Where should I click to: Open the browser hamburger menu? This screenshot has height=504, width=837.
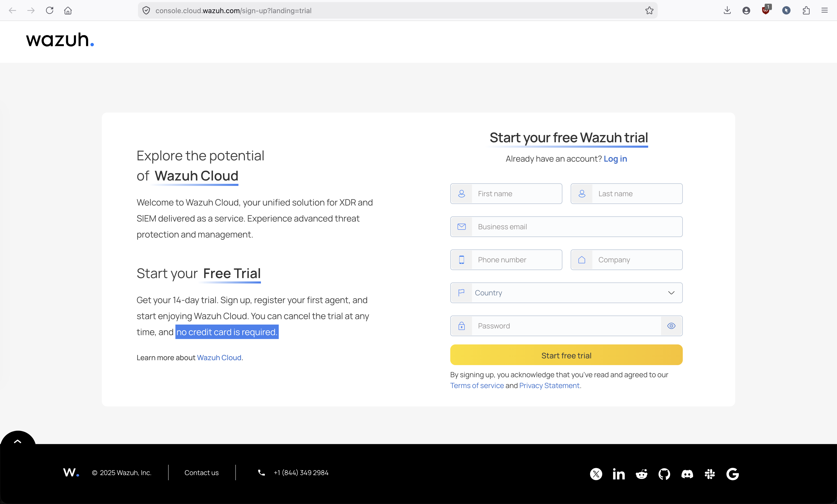coord(824,11)
